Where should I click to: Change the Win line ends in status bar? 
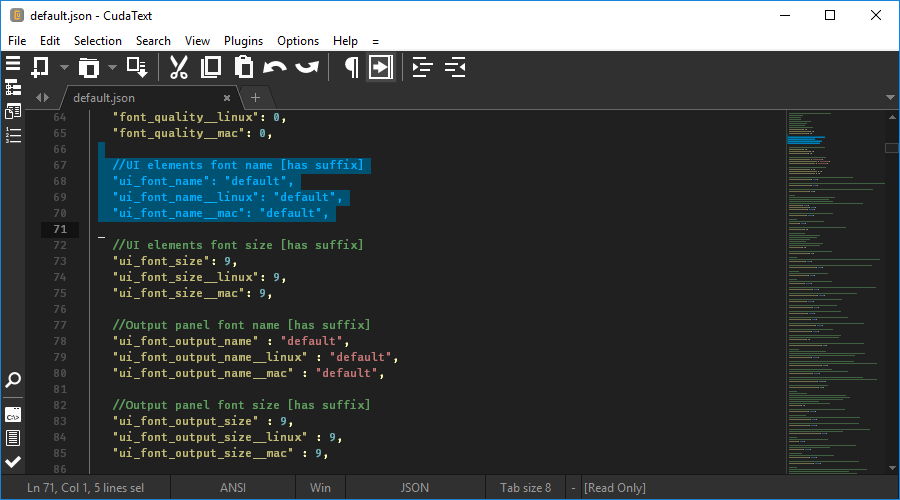pyautogui.click(x=320, y=488)
